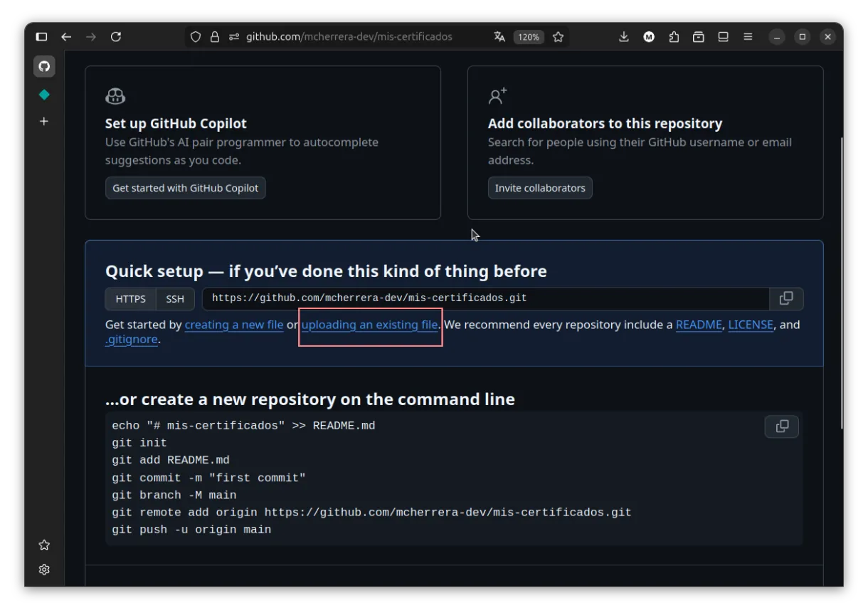This screenshot has width=868, height=613.
Task: Switch clone URL to SSH
Action: 175,299
